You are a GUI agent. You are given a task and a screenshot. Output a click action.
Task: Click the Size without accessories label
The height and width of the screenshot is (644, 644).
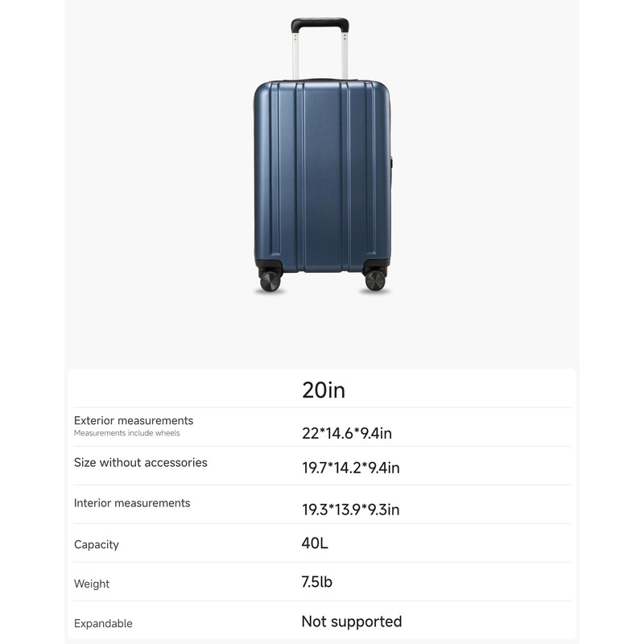point(141,462)
